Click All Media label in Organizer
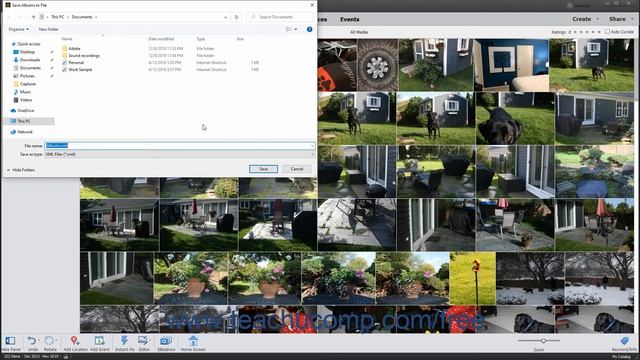The width and height of the screenshot is (640, 360). 359,32
